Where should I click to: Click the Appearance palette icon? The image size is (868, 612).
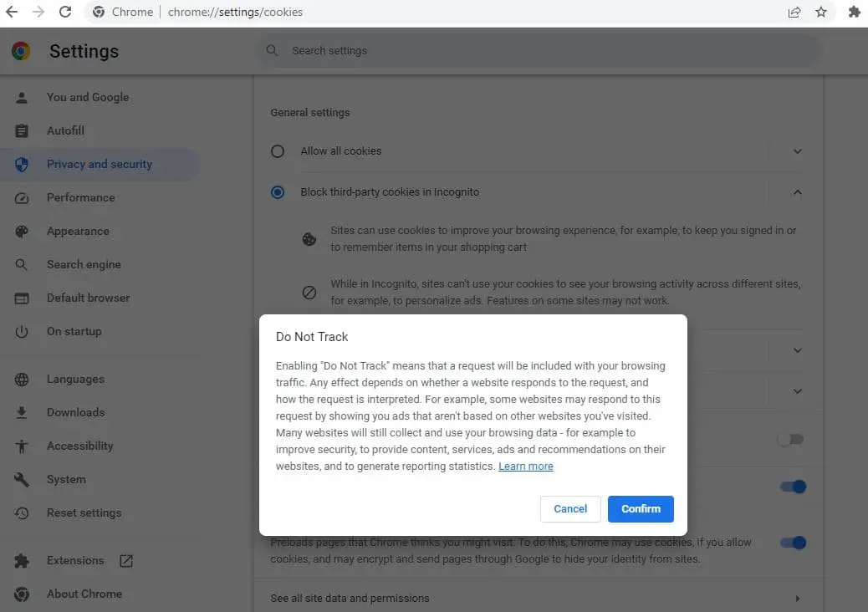pos(22,232)
